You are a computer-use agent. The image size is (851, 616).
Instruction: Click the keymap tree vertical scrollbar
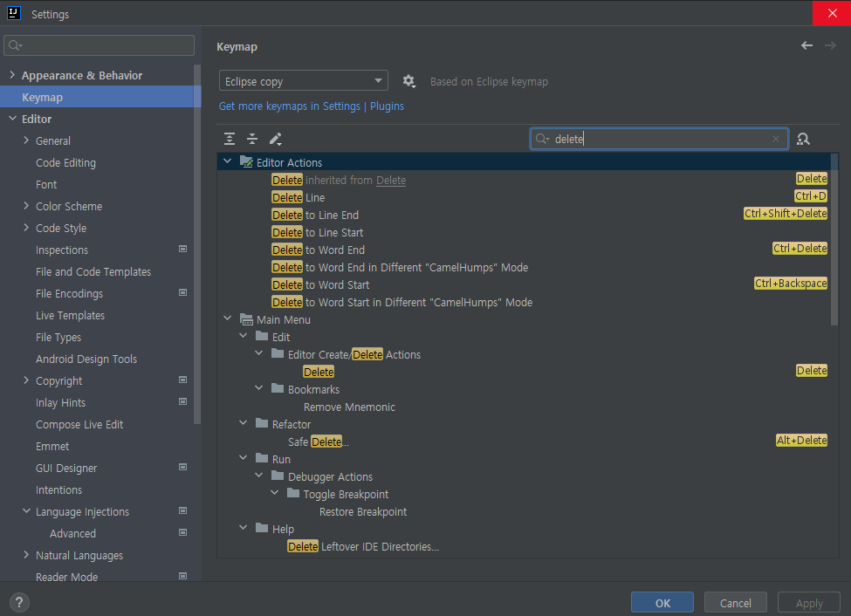[x=834, y=239]
